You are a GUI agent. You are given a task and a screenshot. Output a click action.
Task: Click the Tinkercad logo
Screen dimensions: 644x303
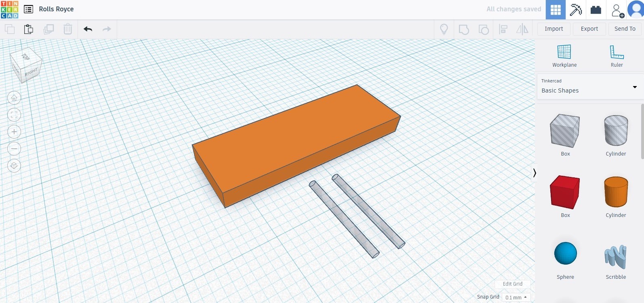pos(9,9)
